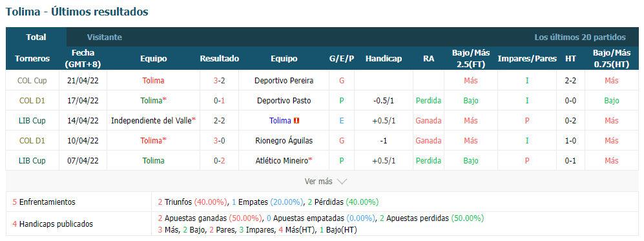Open the 2-2 result against Independiente
This screenshot has height=241, width=644.
tap(220, 121)
